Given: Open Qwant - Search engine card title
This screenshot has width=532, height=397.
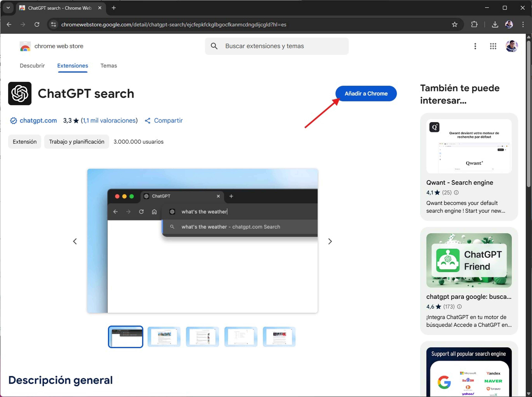Looking at the screenshot, I should click(459, 182).
